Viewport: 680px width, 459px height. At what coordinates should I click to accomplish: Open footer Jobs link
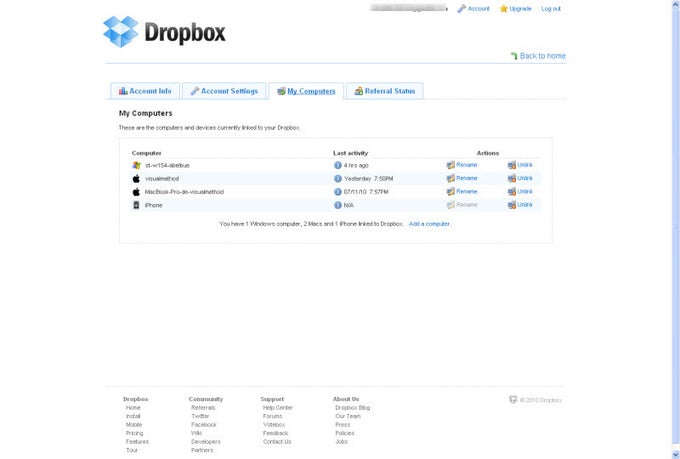341,442
